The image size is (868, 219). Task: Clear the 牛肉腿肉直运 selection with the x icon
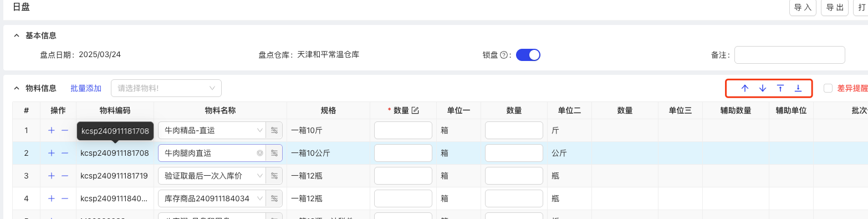click(x=259, y=153)
